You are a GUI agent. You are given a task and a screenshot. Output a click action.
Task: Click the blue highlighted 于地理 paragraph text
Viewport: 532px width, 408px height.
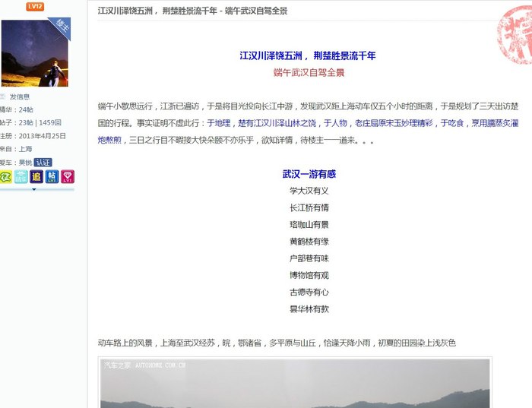pyautogui.click(x=219, y=123)
